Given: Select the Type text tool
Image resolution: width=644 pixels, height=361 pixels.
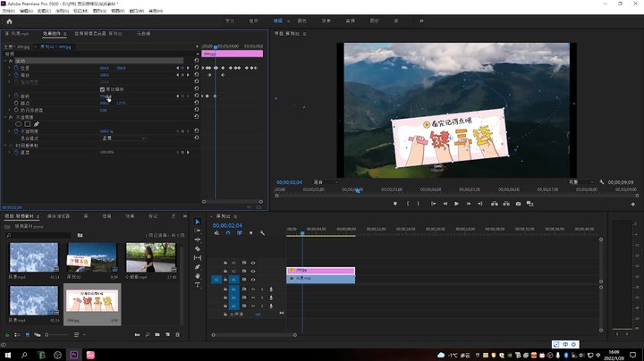Looking at the screenshot, I should [x=198, y=285].
